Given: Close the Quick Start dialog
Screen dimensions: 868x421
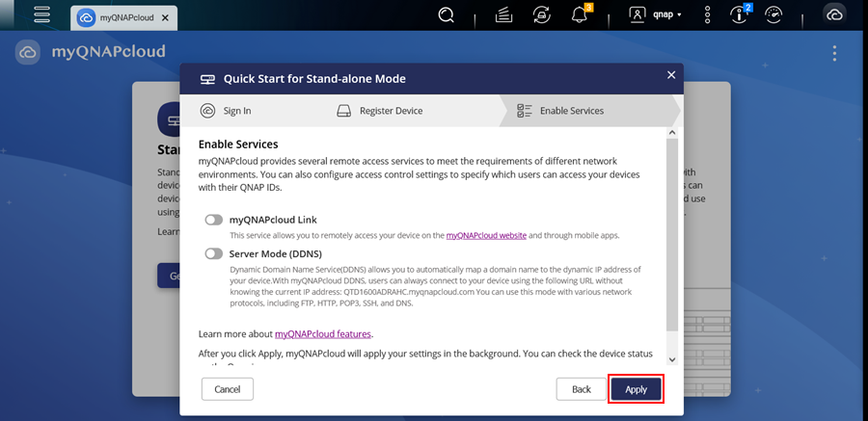Looking at the screenshot, I should click(x=671, y=75).
